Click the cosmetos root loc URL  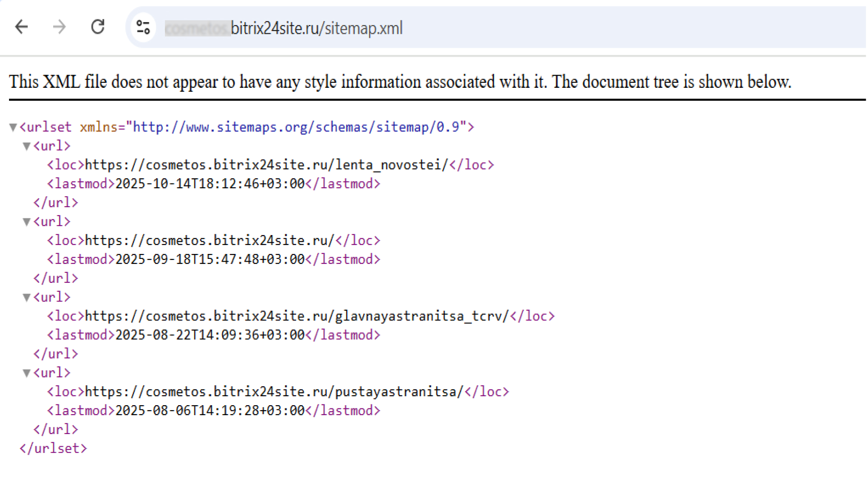(209, 241)
